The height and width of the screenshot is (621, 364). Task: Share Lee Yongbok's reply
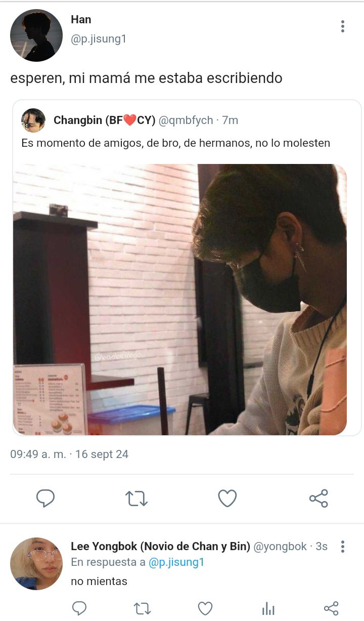331,608
